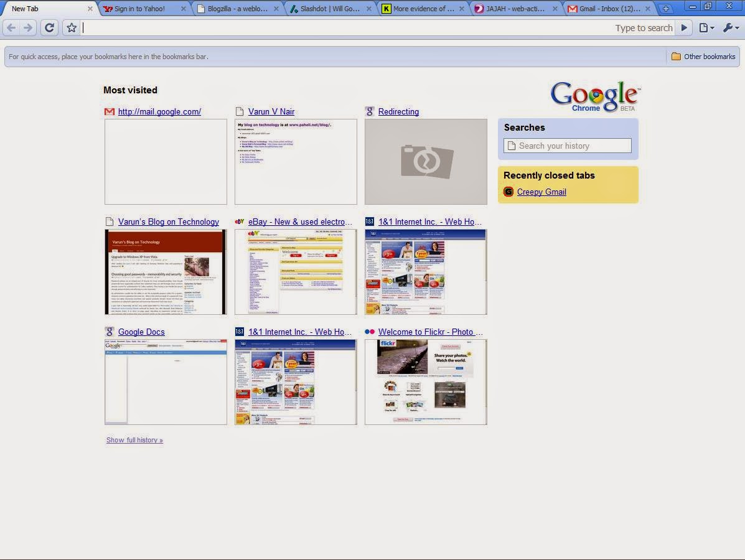Open 1&1 Internet link above Flickr row
745x560 pixels.
tap(430, 222)
